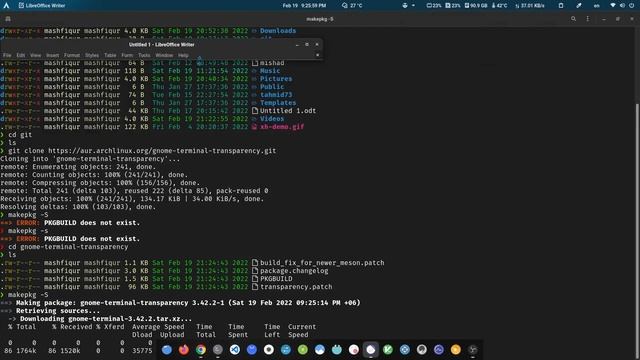Viewport: 640px width, 360px height.
Task: Click the tahmid73 folder name in listing
Action: 276,95
